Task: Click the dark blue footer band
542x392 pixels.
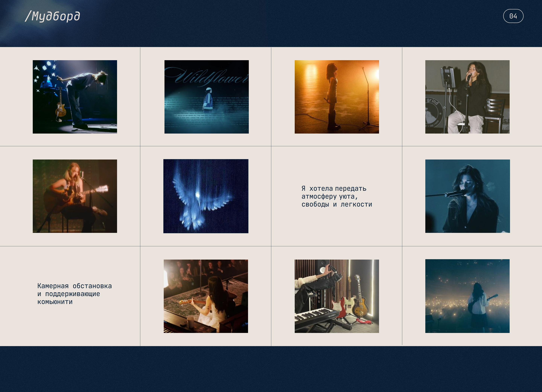Action: (271, 369)
